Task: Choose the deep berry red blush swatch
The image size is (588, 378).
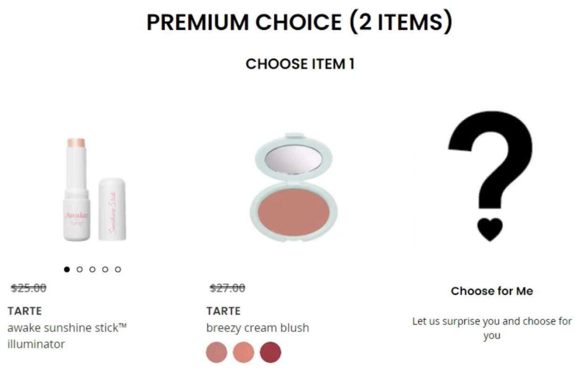Action: pos(270,352)
